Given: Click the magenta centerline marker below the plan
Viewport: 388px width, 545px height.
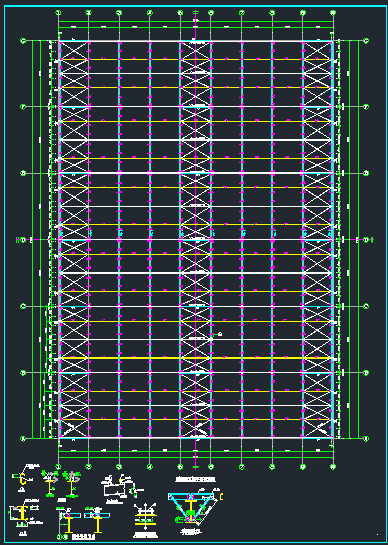Looking at the screenshot, I should [x=196, y=467].
